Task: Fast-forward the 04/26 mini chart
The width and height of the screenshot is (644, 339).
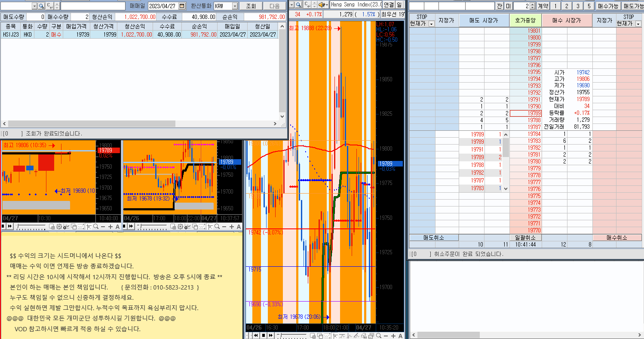Action: point(131,226)
